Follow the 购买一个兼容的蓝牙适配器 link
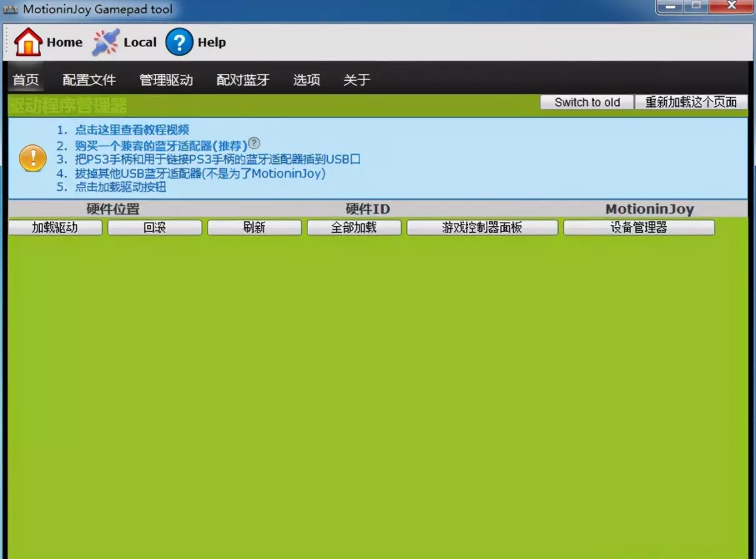The image size is (756, 559). tap(161, 145)
